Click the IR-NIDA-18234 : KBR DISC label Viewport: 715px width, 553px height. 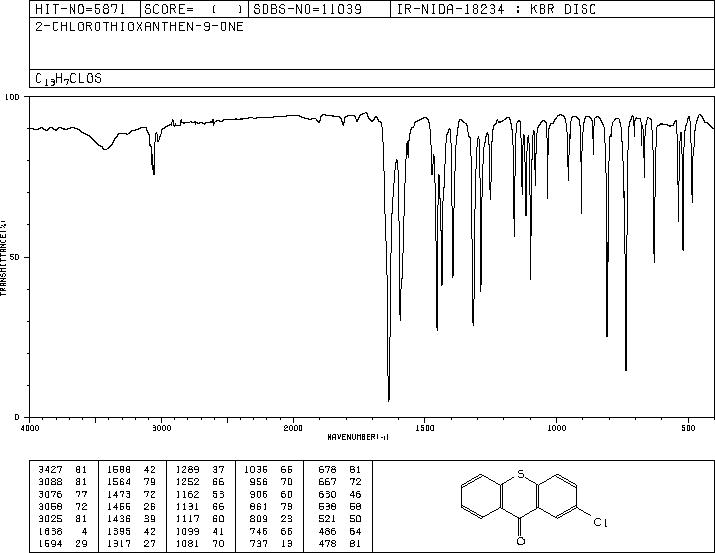(x=496, y=9)
